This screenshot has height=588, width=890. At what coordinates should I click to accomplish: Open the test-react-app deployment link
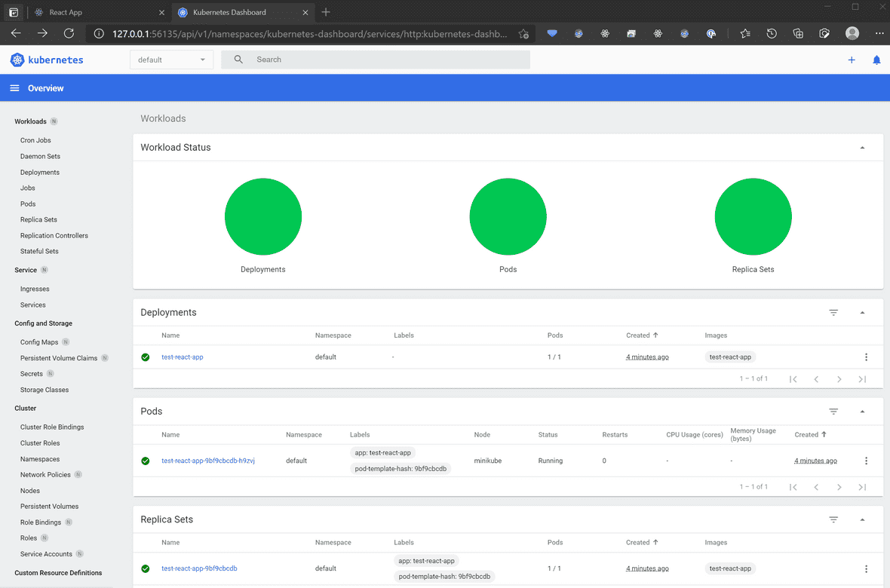click(x=182, y=357)
